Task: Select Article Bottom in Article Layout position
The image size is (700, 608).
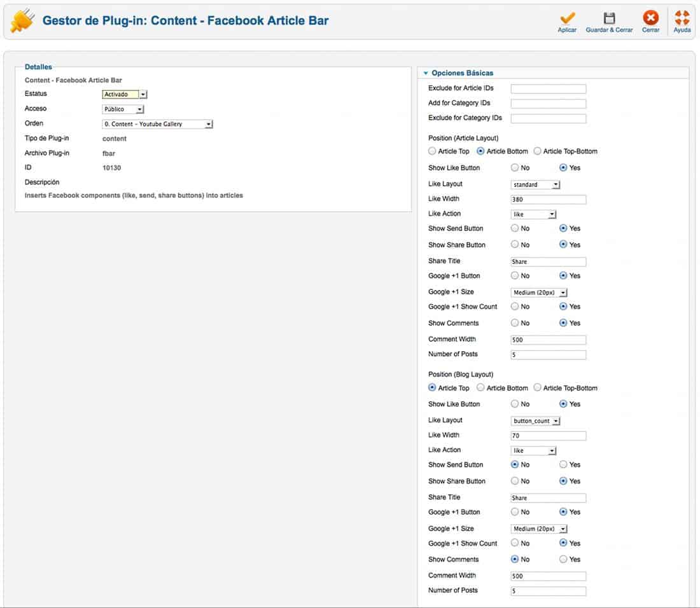Action: (x=480, y=151)
